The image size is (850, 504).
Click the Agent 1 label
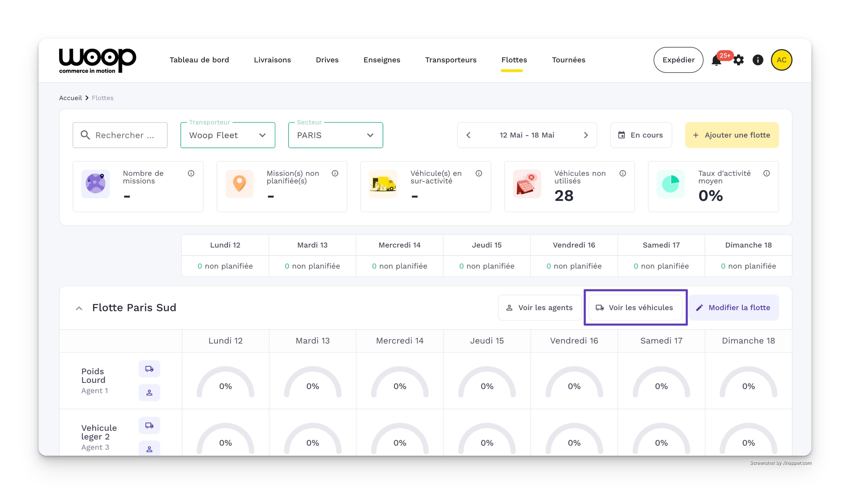coord(94,391)
